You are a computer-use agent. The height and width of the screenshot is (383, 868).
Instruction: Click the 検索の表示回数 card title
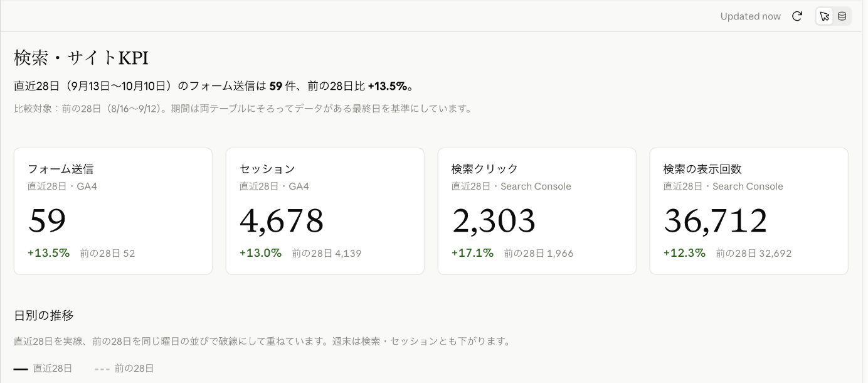[702, 169]
